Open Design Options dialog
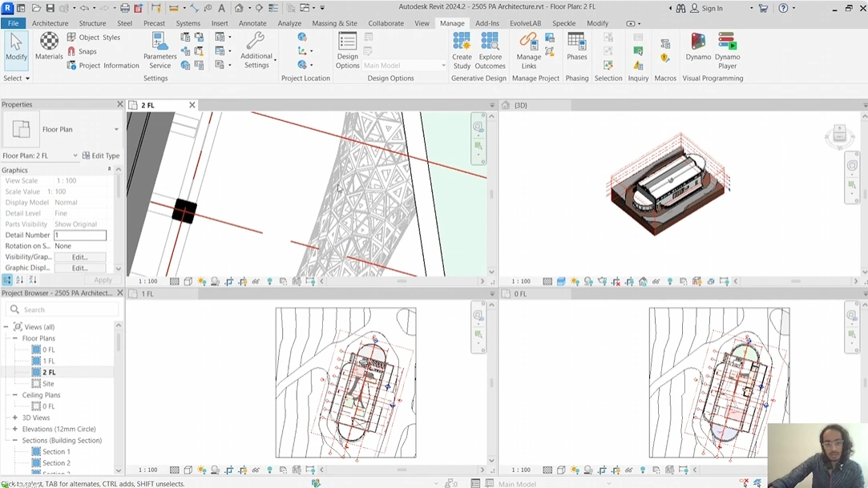 (347, 50)
